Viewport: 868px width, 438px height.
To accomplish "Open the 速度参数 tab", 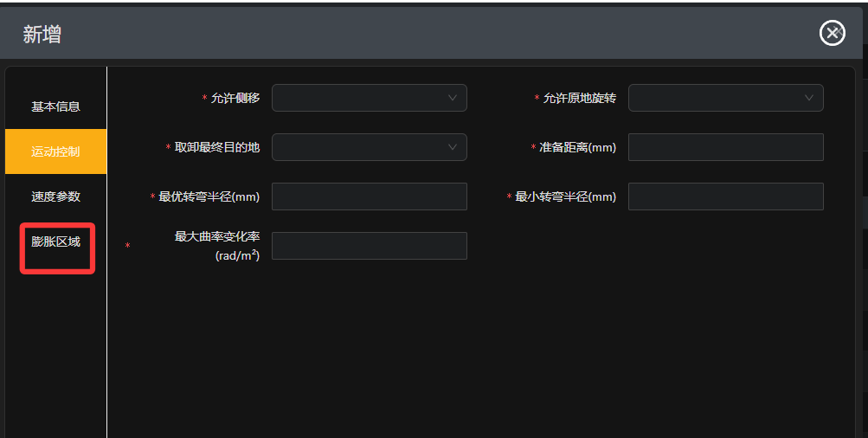I will pos(56,196).
